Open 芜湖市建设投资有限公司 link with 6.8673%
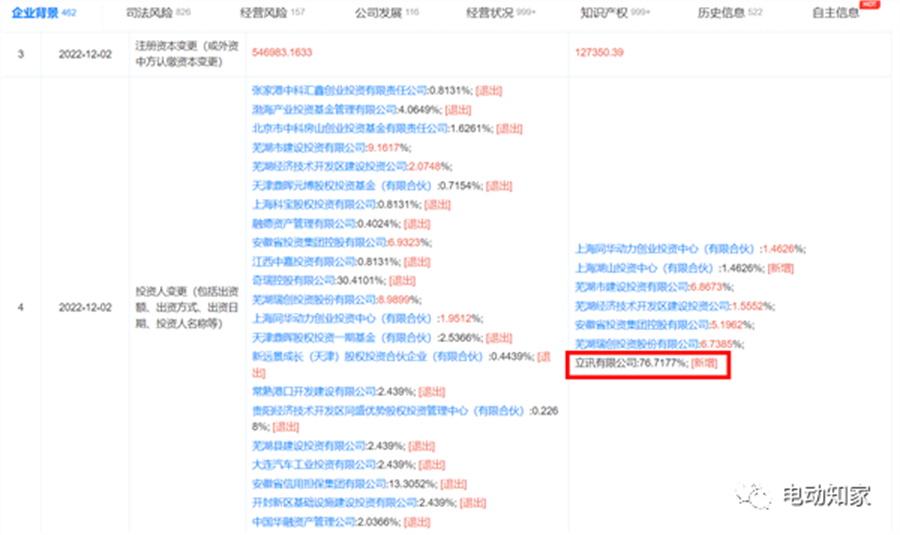900x535 pixels. pyautogui.click(x=632, y=286)
